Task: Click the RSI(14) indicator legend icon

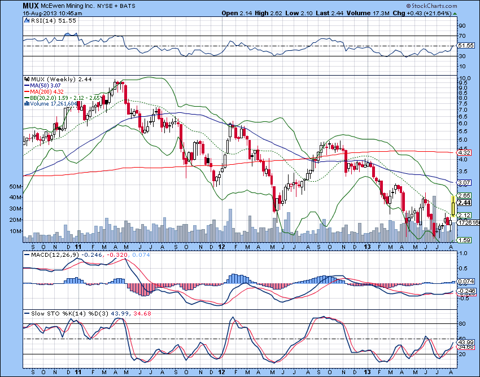Action: [27, 21]
